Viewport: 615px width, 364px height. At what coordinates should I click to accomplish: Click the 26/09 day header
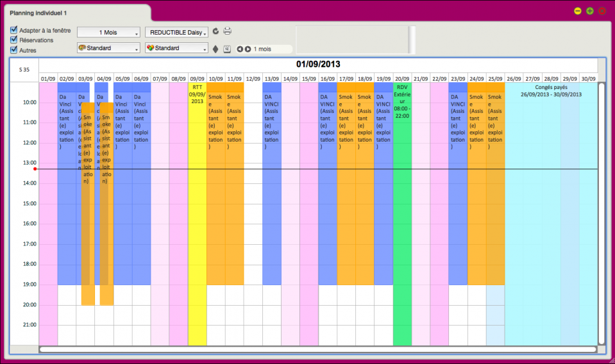coord(514,79)
